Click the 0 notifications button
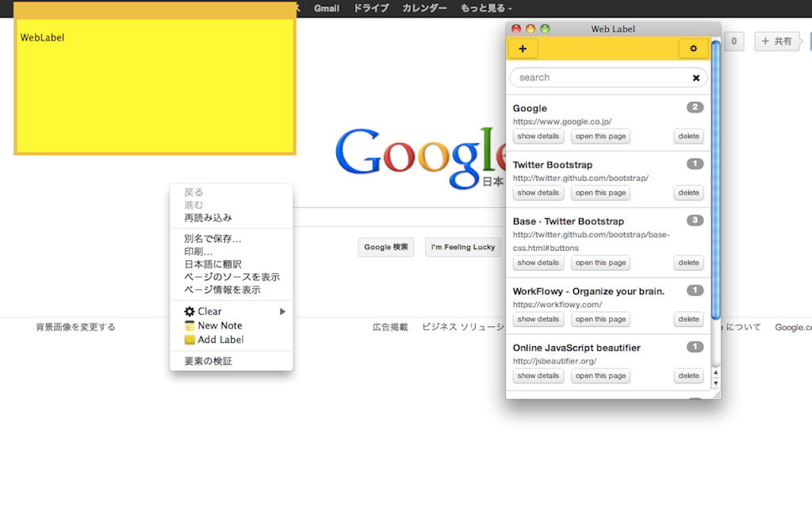 pyautogui.click(x=733, y=41)
